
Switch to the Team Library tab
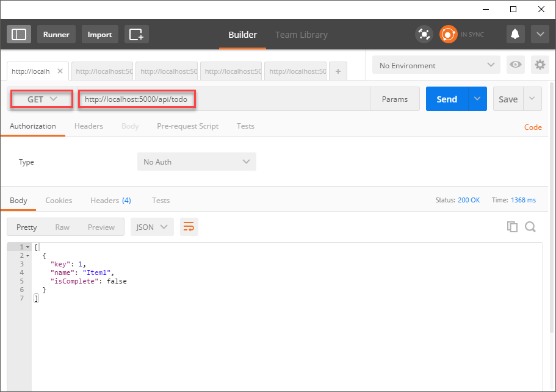pos(301,35)
